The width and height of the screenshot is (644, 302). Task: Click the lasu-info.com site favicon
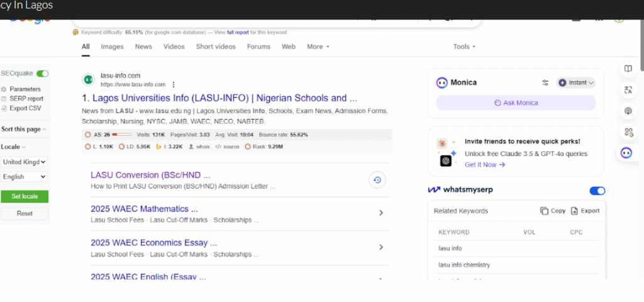88,80
